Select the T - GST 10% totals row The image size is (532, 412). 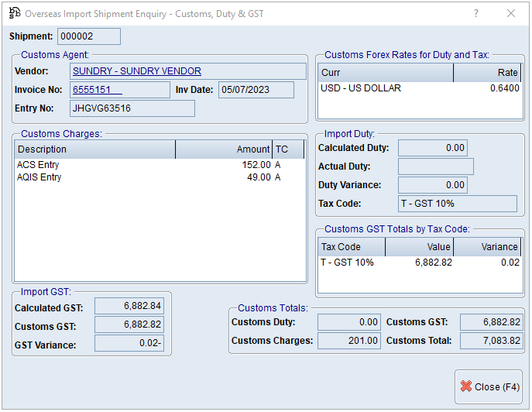pos(419,263)
